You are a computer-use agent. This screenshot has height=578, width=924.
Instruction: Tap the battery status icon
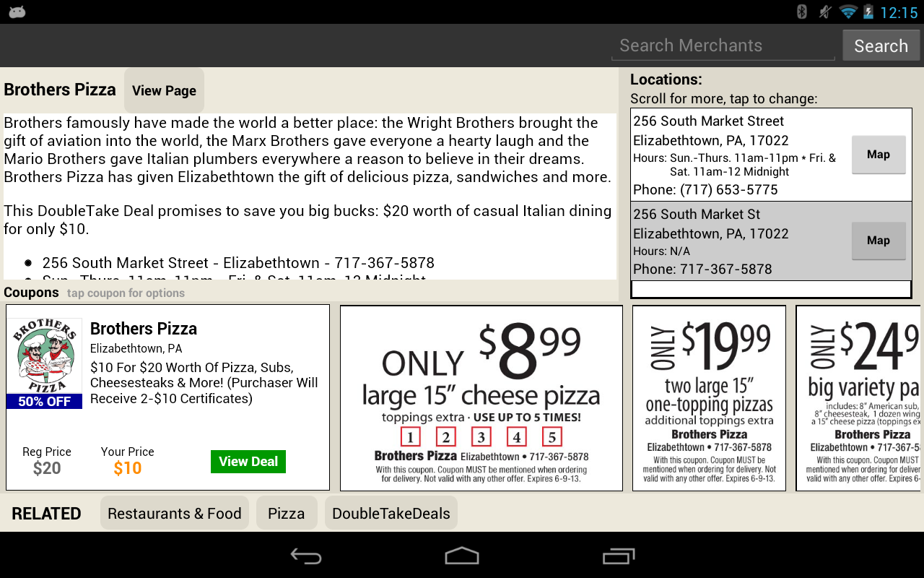pos(868,12)
